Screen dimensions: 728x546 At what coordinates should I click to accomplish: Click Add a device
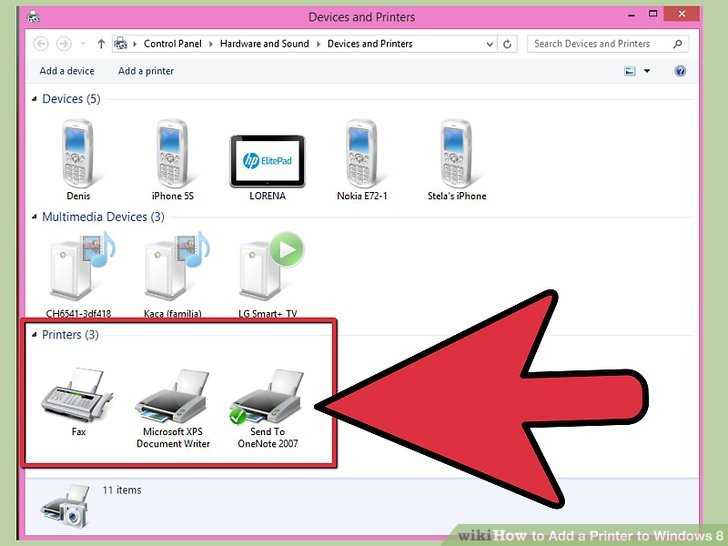point(67,71)
